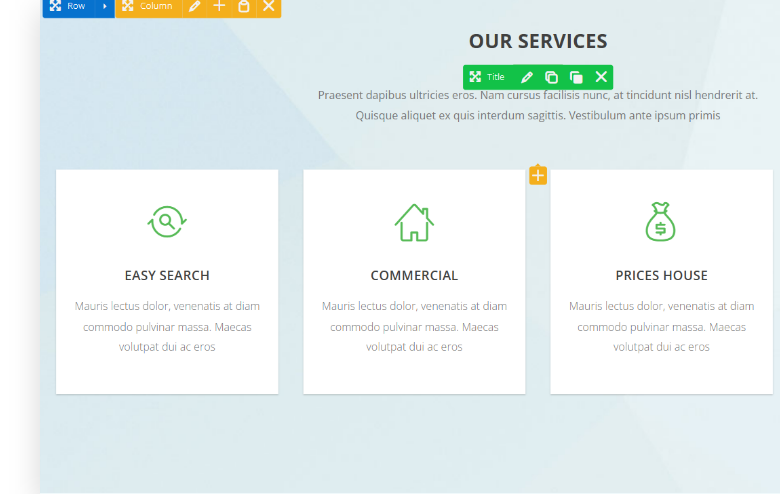Image resolution: width=780 pixels, height=494 pixels.
Task: Click the Easy Search magnifier icon
Action: tap(167, 222)
